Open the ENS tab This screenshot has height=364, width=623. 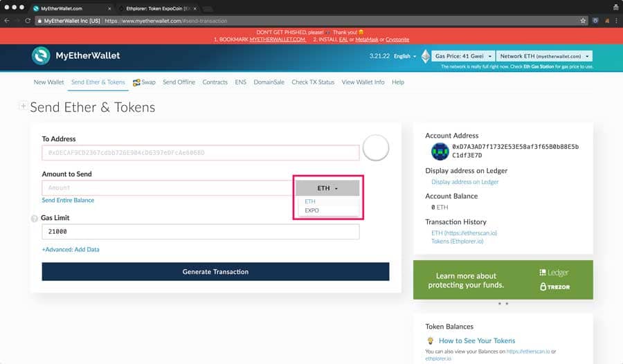[x=240, y=82]
